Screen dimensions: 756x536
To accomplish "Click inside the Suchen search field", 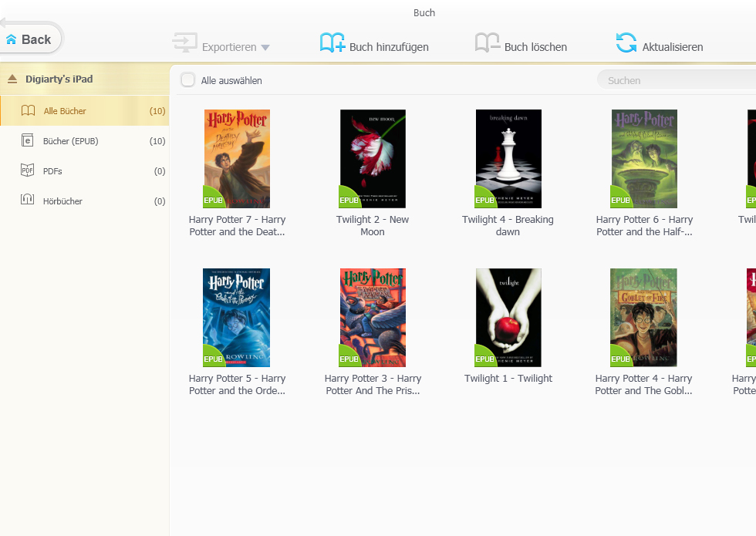I will coord(675,80).
